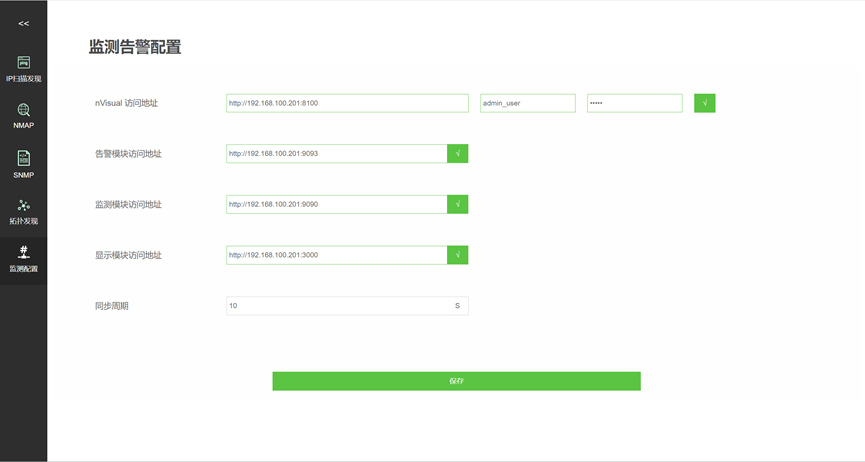The width and height of the screenshot is (865, 462).
Task: Verify the 告警模块访问地址 with its check button
Action: tap(457, 154)
